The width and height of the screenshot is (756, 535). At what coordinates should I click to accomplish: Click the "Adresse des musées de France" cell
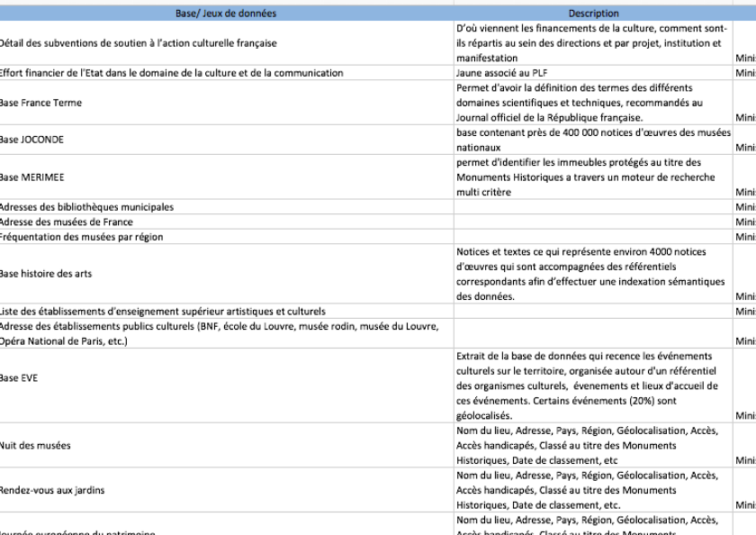[66, 222]
